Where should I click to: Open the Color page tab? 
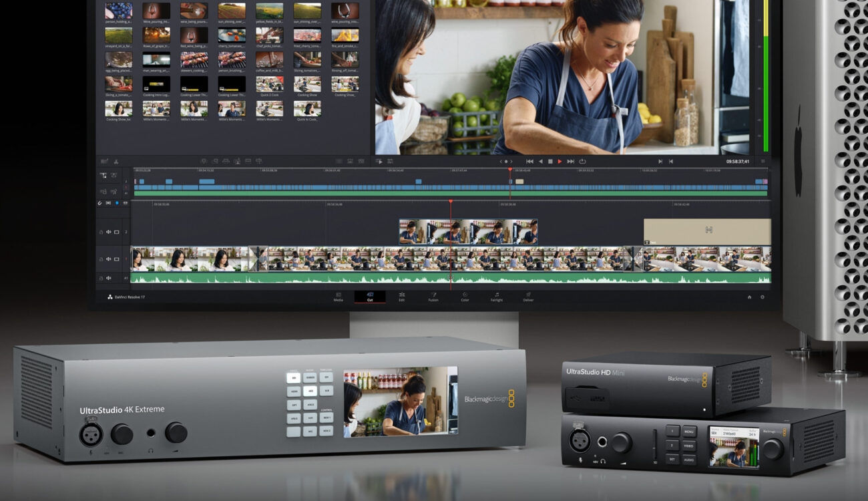[465, 297]
